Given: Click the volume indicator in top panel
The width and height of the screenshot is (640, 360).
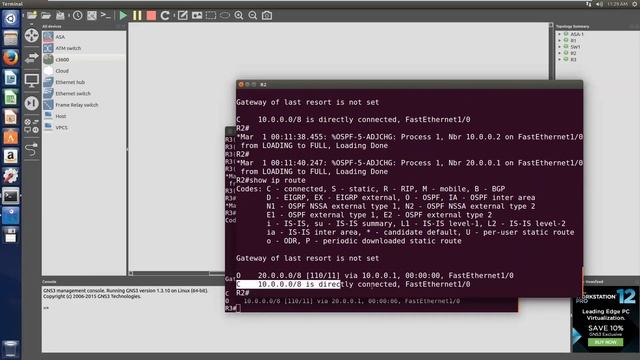Looking at the screenshot, I should point(599,4).
